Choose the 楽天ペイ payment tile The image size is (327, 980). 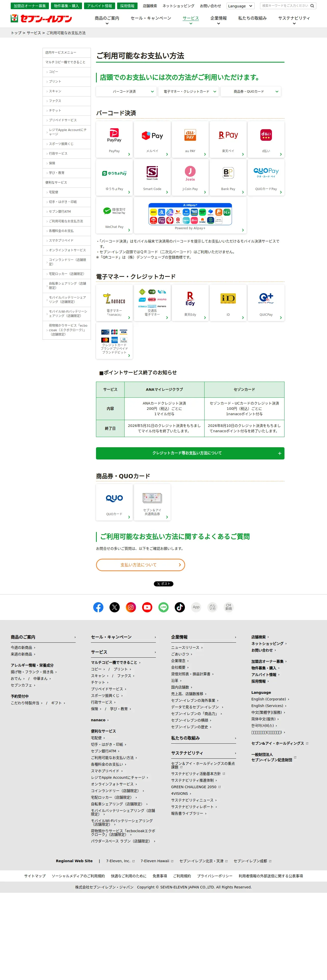[x=228, y=139]
